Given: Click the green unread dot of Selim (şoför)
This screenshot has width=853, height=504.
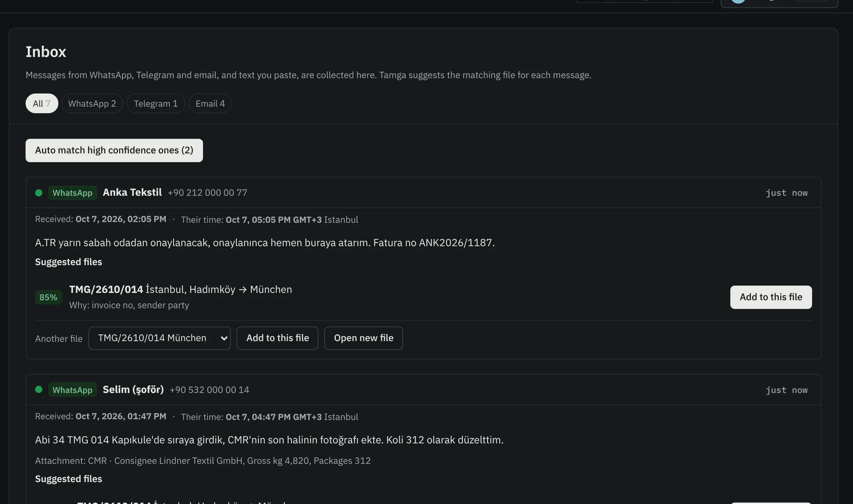Looking at the screenshot, I should pos(39,390).
